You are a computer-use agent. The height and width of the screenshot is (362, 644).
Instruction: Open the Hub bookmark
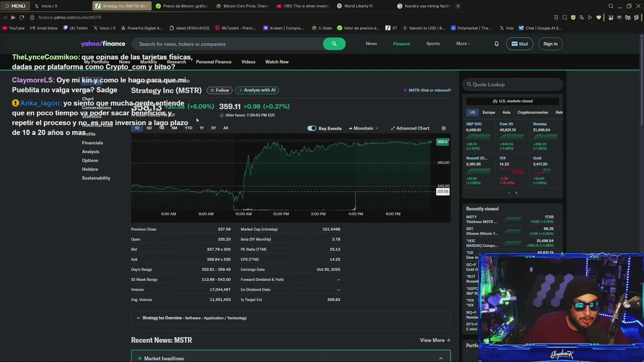[507, 28]
